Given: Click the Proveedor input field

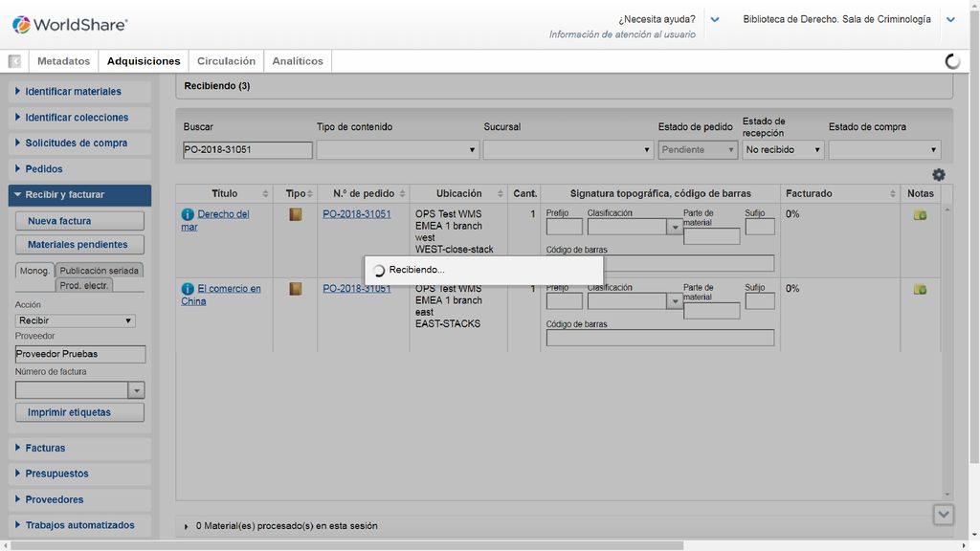Looking at the screenshot, I should 80,354.
